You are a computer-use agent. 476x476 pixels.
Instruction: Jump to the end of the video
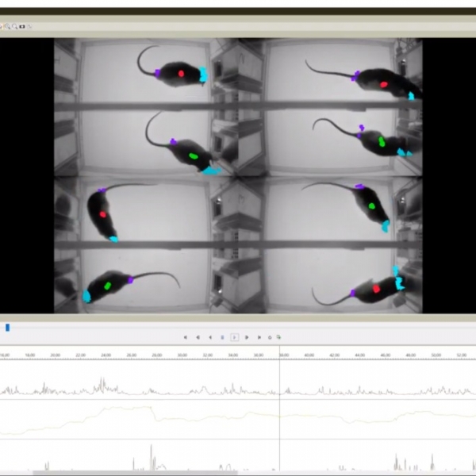click(x=259, y=337)
